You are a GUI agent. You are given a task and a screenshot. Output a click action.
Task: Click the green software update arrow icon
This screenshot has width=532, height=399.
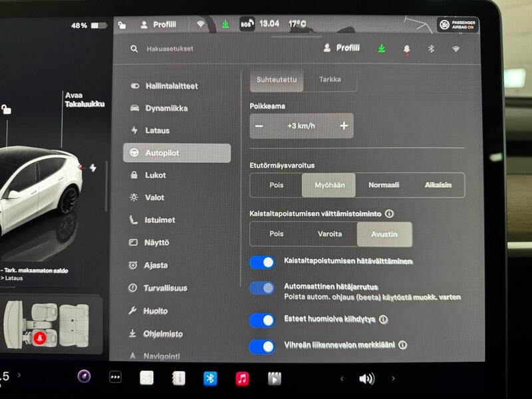pyautogui.click(x=382, y=48)
